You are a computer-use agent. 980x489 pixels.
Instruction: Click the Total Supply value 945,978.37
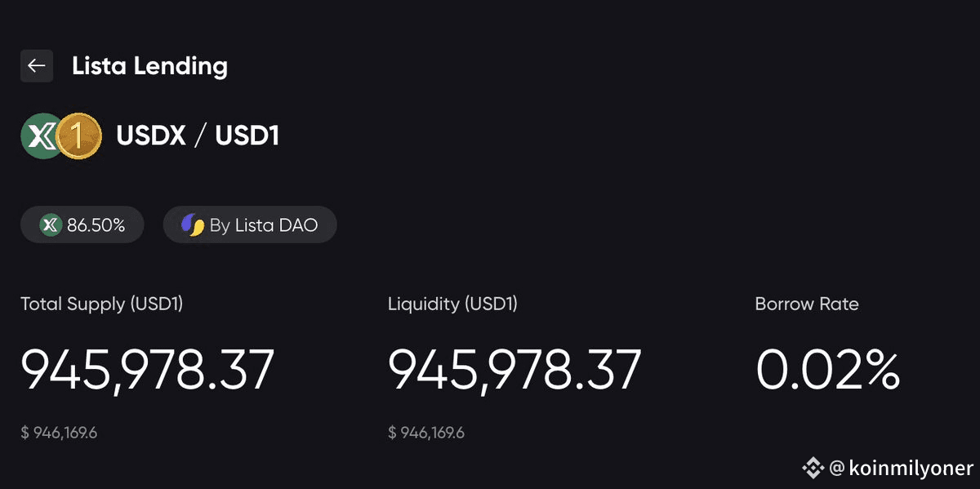(147, 370)
